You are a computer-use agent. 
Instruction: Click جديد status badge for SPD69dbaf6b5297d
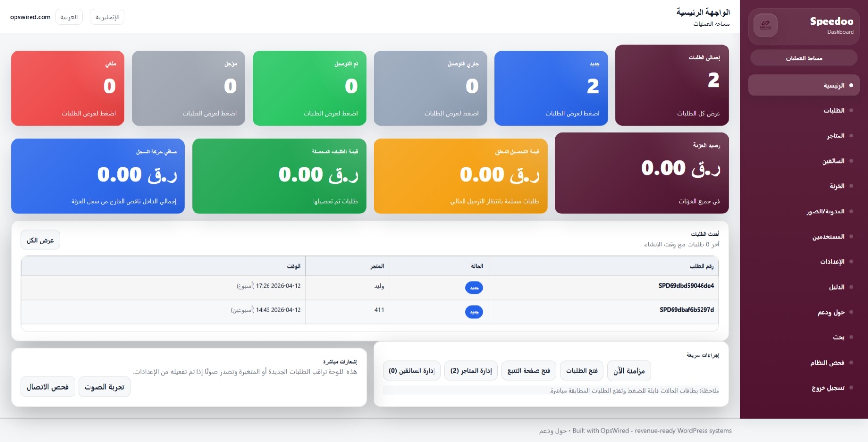click(x=474, y=312)
